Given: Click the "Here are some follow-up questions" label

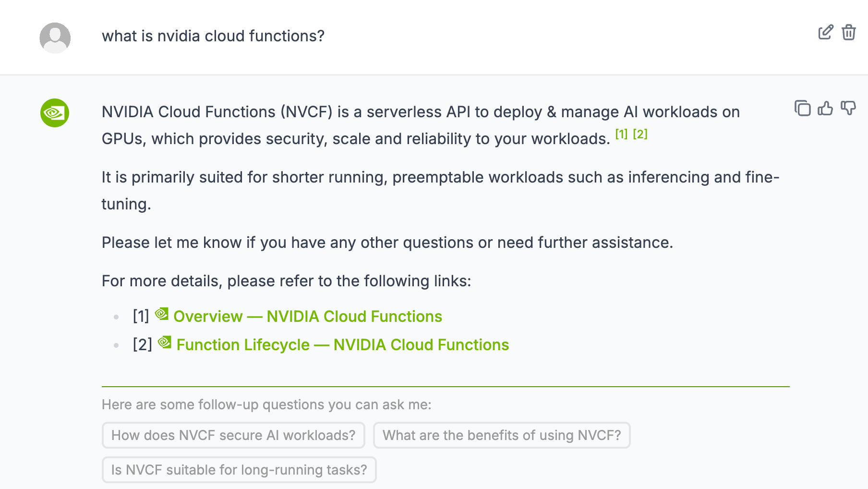Looking at the screenshot, I should 266,404.
